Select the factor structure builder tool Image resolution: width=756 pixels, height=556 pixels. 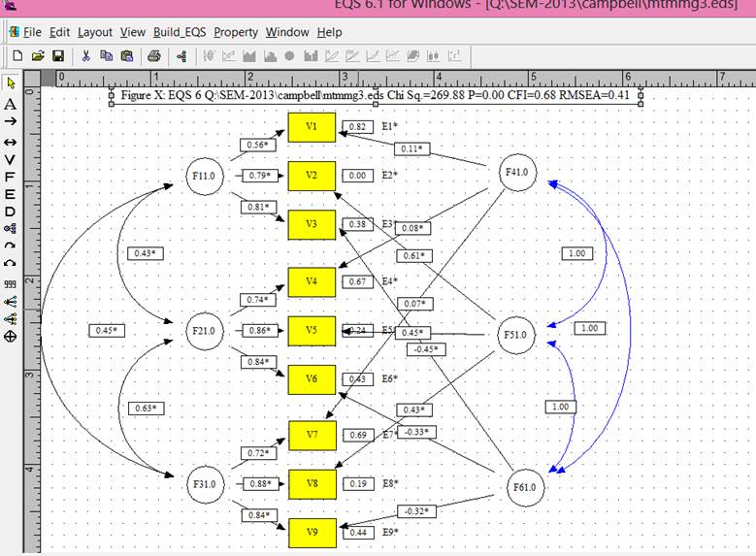(10, 229)
